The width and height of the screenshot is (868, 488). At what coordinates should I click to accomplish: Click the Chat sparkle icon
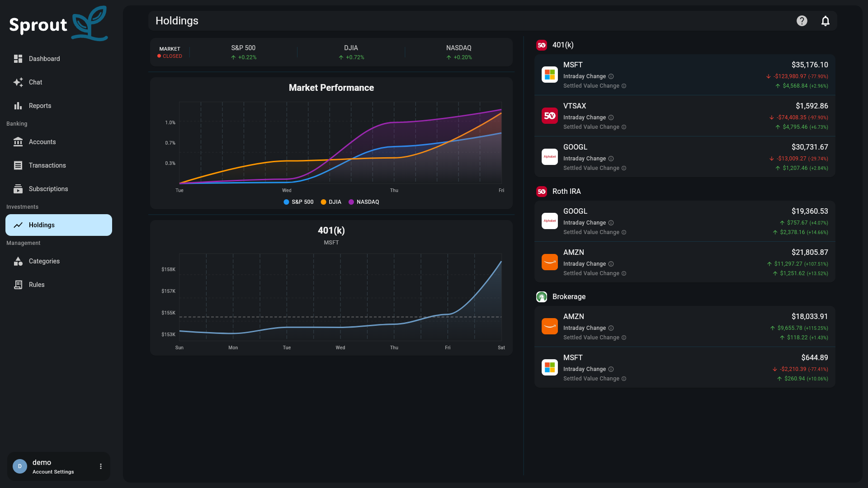click(18, 82)
